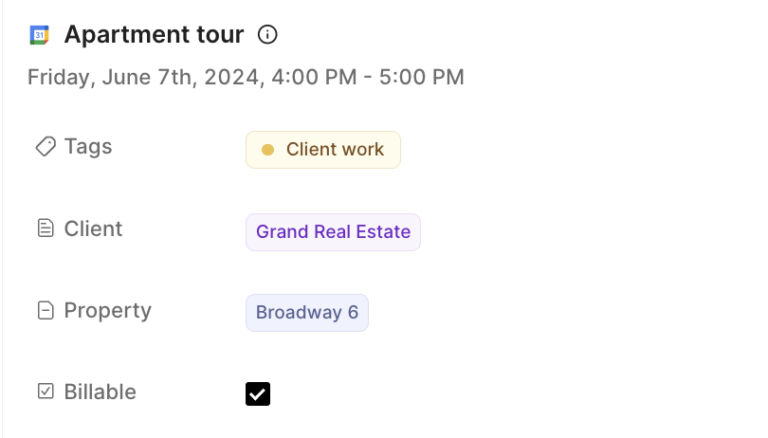Viewport: 768px width, 438px height.
Task: Open the Broadway 6 property chip
Action: [307, 313]
